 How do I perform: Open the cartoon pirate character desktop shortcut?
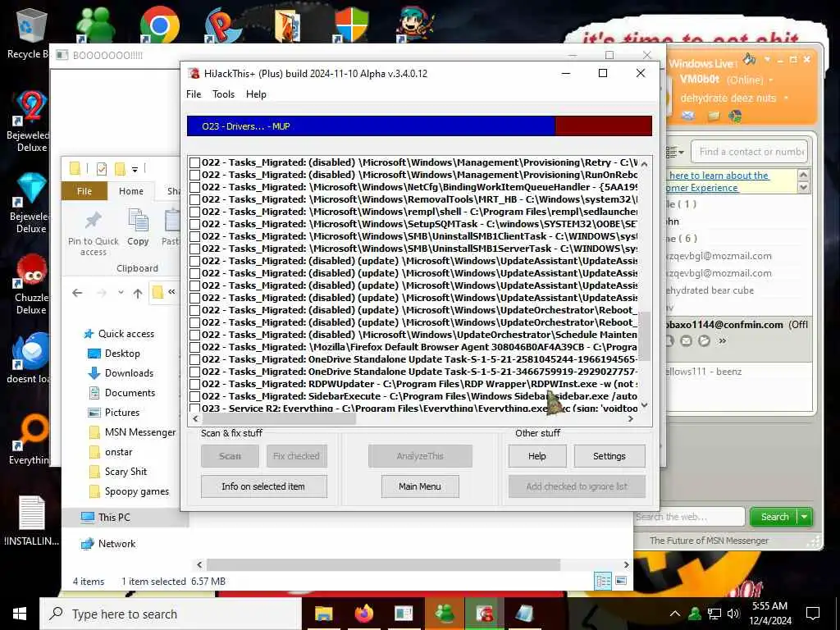416,24
